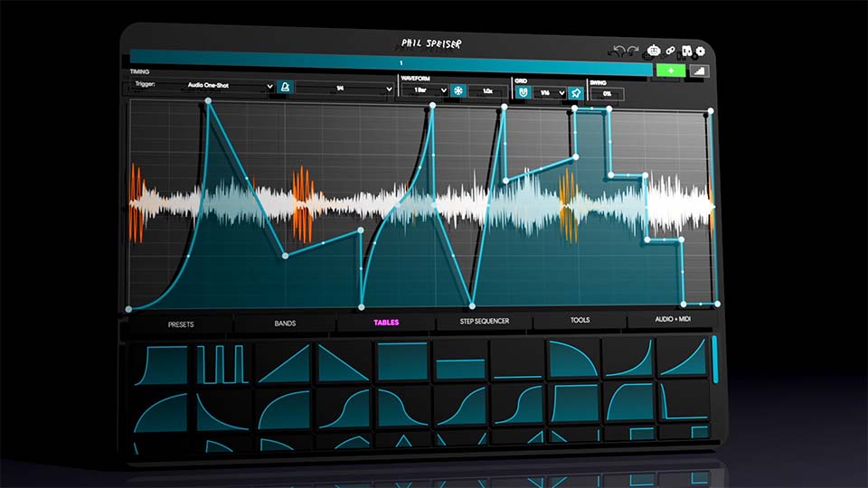868x488 pixels.
Task: Click the Swing 0% value field
Action: coord(606,94)
